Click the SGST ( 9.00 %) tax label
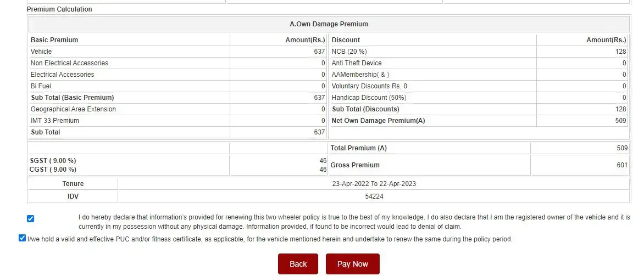Viewport: 644px width, 276px height. 53,160
